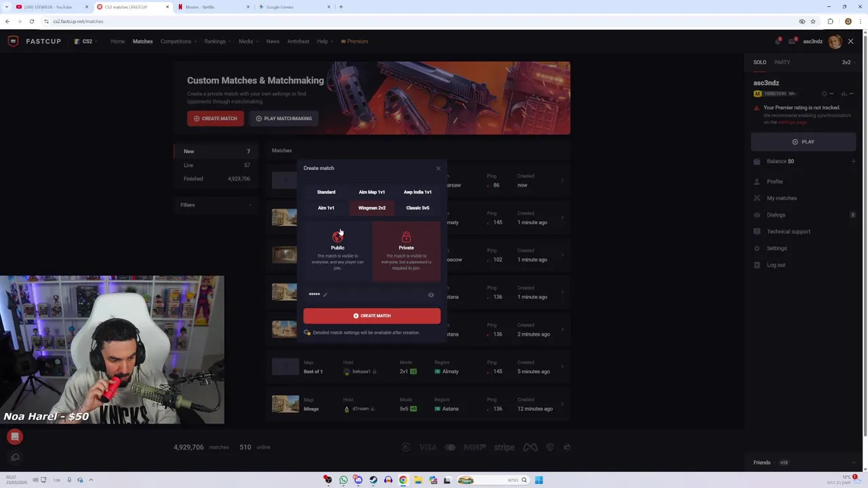This screenshot has height=488, width=868.
Task: Select the Awp India 1v1 match type
Action: click(418, 192)
